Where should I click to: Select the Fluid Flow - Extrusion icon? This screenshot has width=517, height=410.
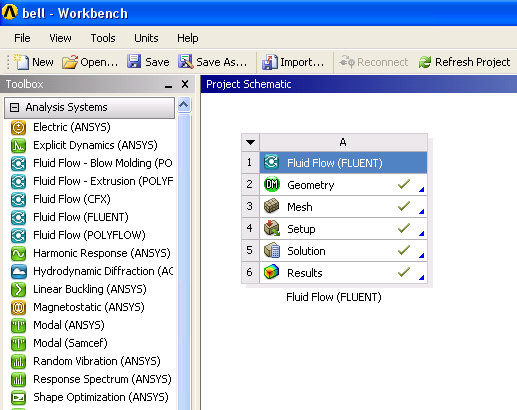[x=18, y=181]
